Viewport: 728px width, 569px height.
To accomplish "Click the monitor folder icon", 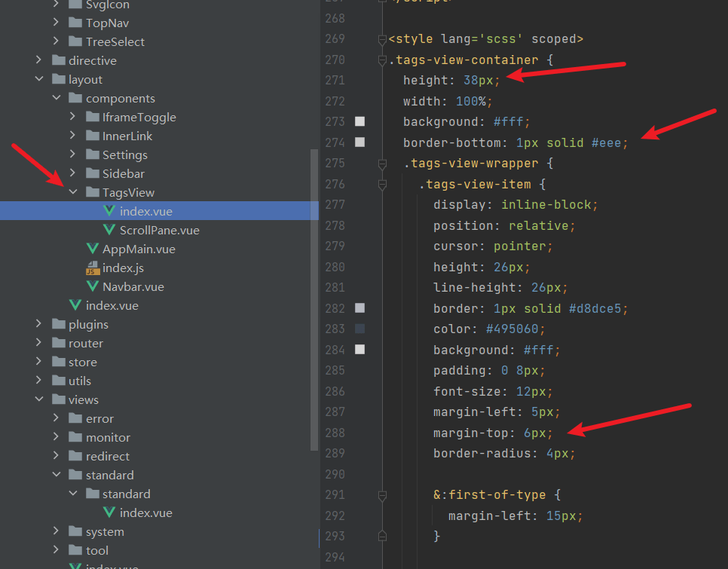I will [75, 437].
